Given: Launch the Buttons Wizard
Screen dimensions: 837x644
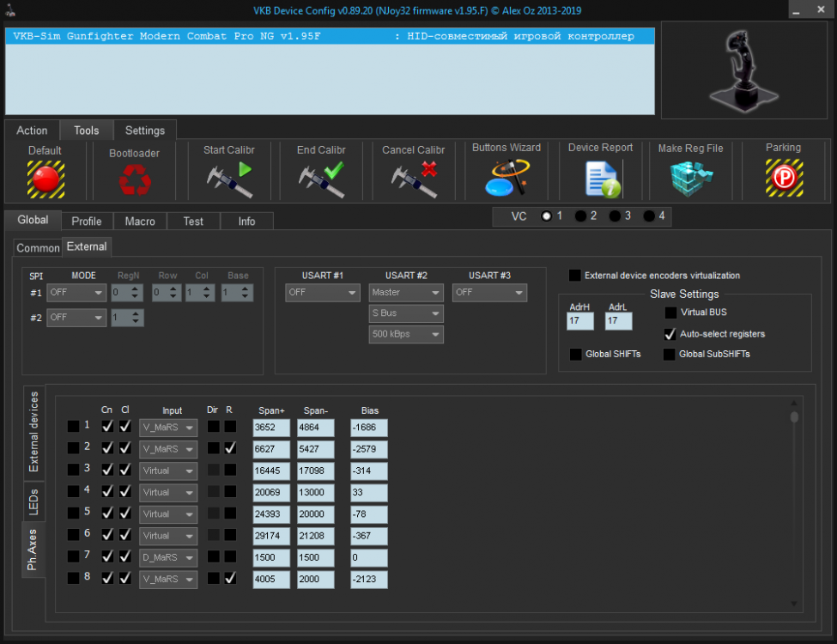Looking at the screenshot, I should (506, 177).
